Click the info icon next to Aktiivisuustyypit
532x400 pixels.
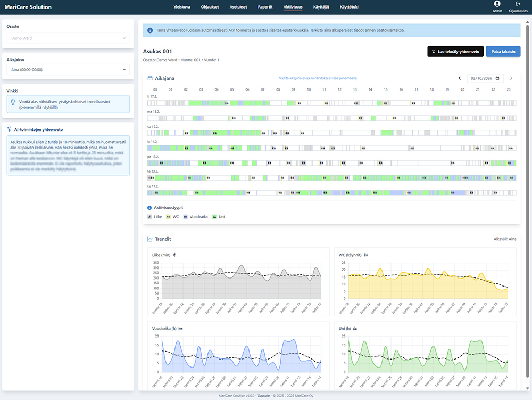149,207
